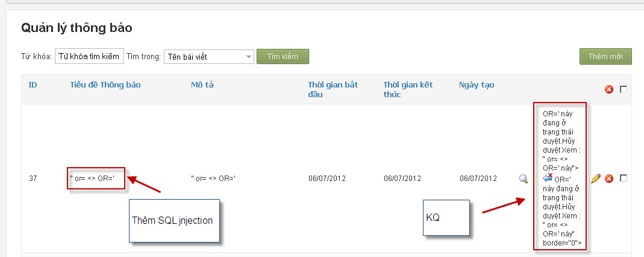Click the arrow of the "Tên bài viết" combo box

249,57
